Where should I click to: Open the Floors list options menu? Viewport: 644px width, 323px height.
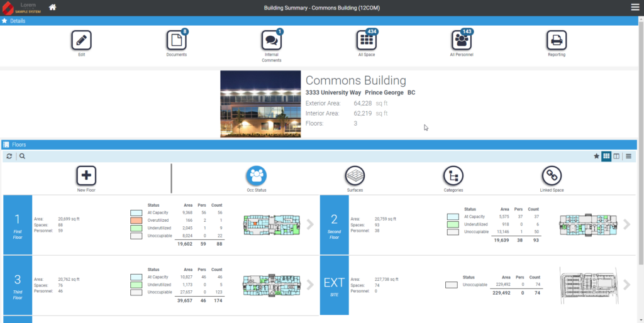tap(628, 156)
